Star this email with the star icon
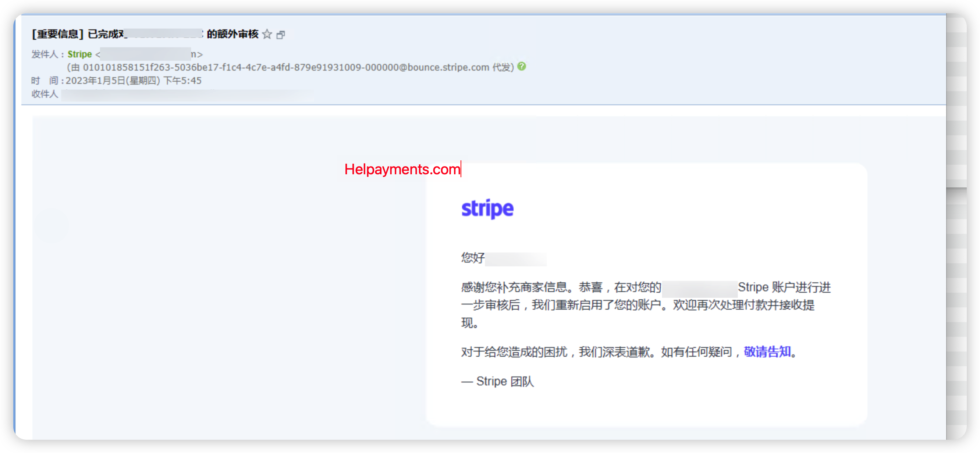 click(267, 34)
